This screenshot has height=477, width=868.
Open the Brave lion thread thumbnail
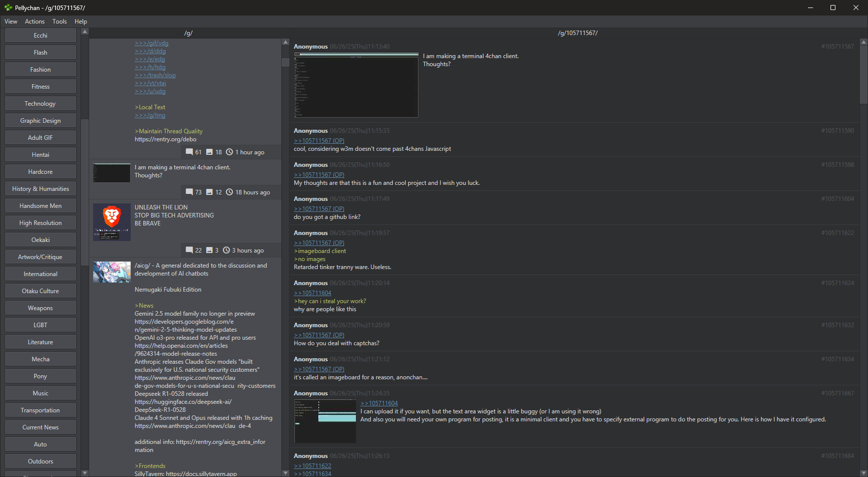coord(112,222)
